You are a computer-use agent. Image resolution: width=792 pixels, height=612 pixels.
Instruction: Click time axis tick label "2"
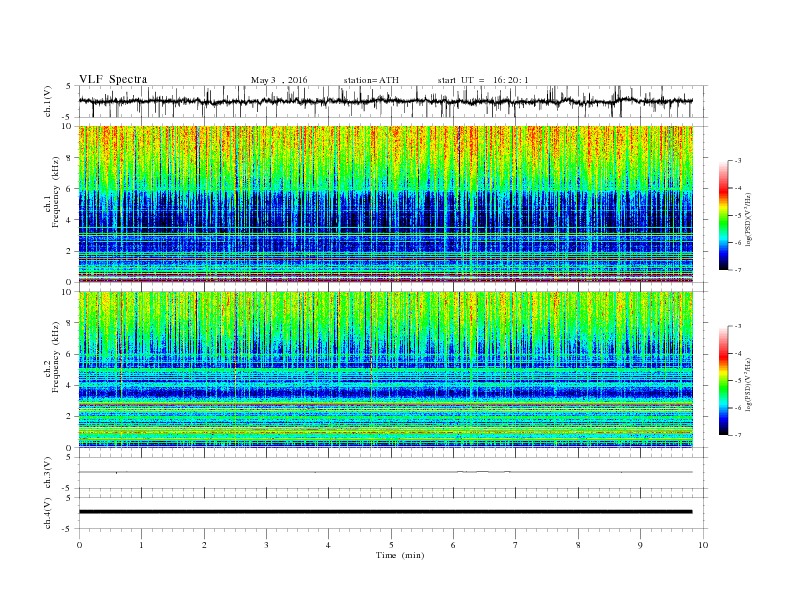[204, 545]
